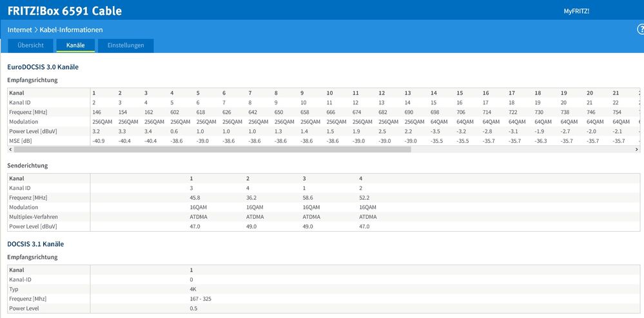Click frequency value 146 MHz
This screenshot has height=318, width=644.
click(97, 112)
